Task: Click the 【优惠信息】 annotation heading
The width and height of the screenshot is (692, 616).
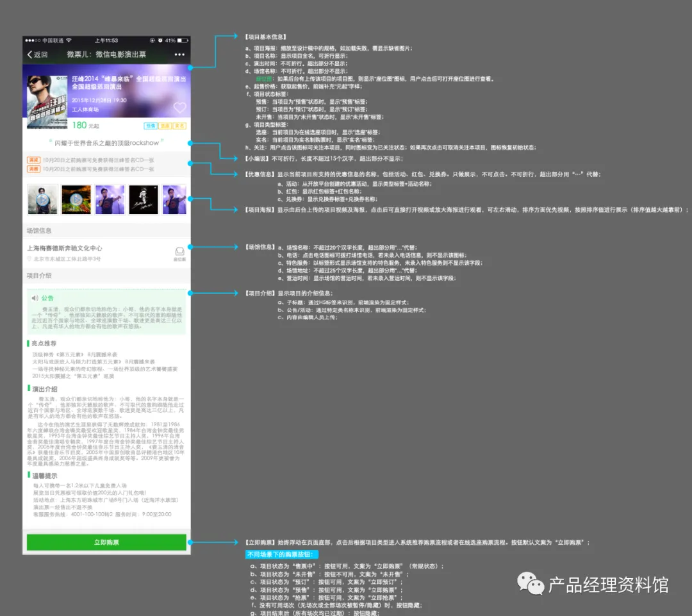Action: click(x=260, y=174)
